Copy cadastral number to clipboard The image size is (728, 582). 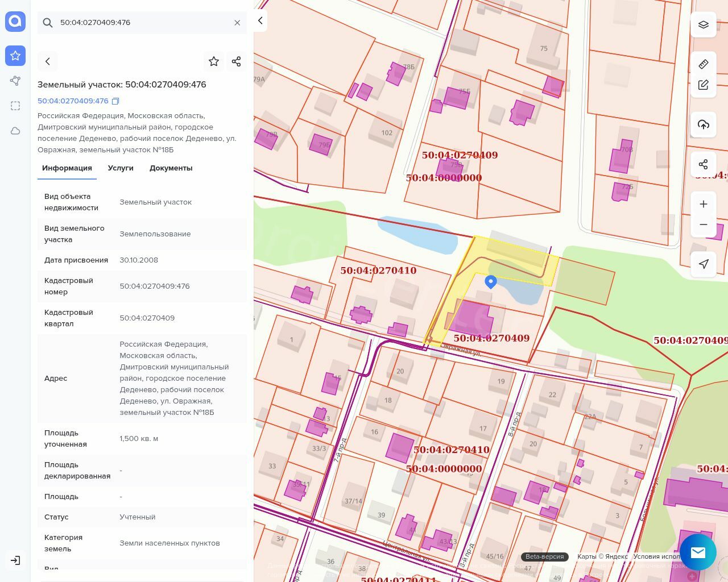115,101
